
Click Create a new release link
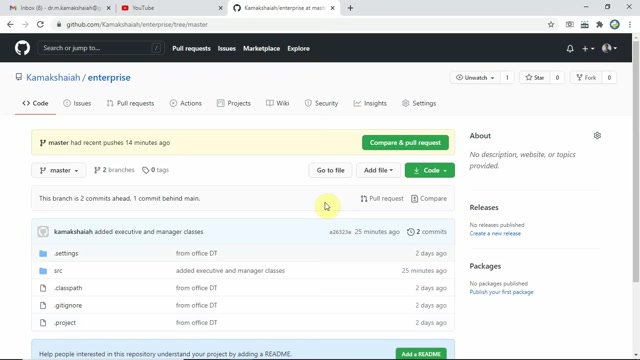495,233
